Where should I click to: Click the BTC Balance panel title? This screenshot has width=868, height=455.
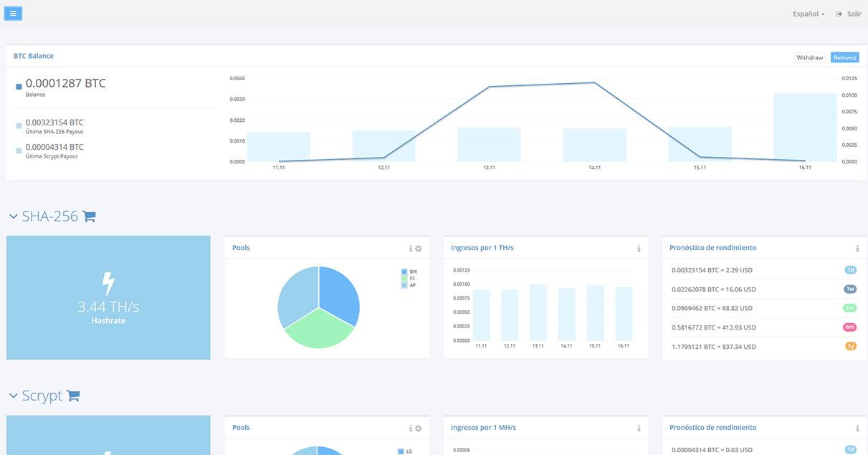click(34, 56)
